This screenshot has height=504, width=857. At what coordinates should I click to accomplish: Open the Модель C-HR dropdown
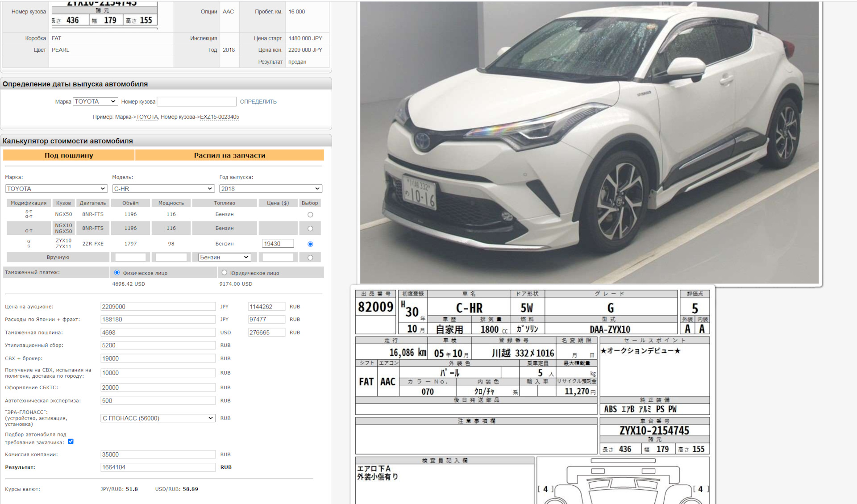(x=163, y=189)
